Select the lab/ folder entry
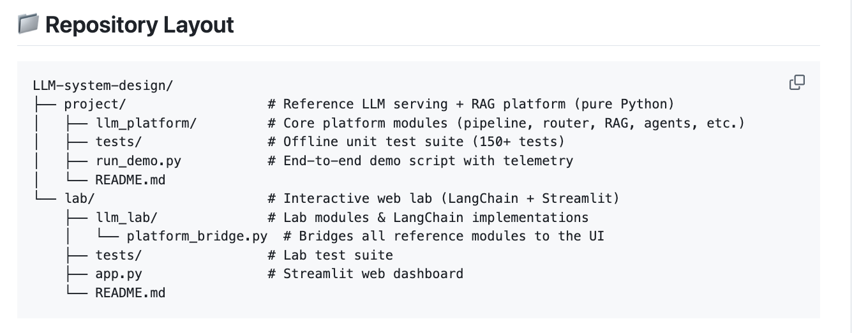Image resolution: width=868 pixels, height=333 pixels. pyautogui.click(x=79, y=198)
